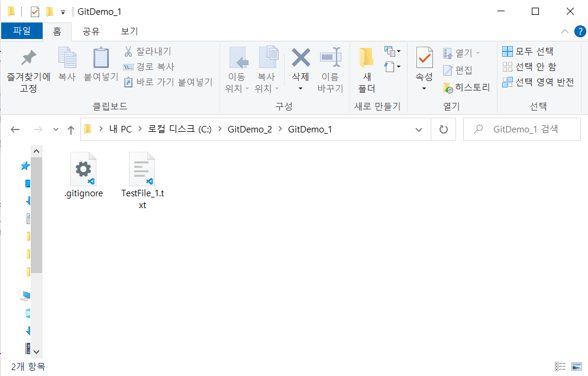Open the New Item dropdown icon
Image resolution: width=588 pixels, height=376 pixels.
coord(392,51)
